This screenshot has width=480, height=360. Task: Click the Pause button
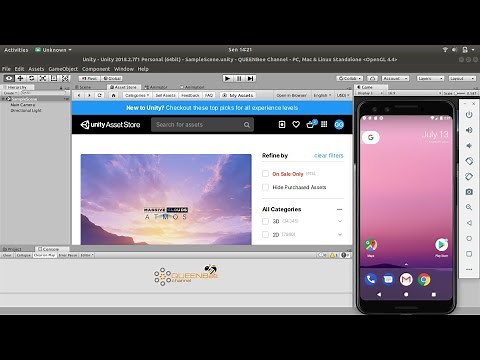(x=239, y=78)
